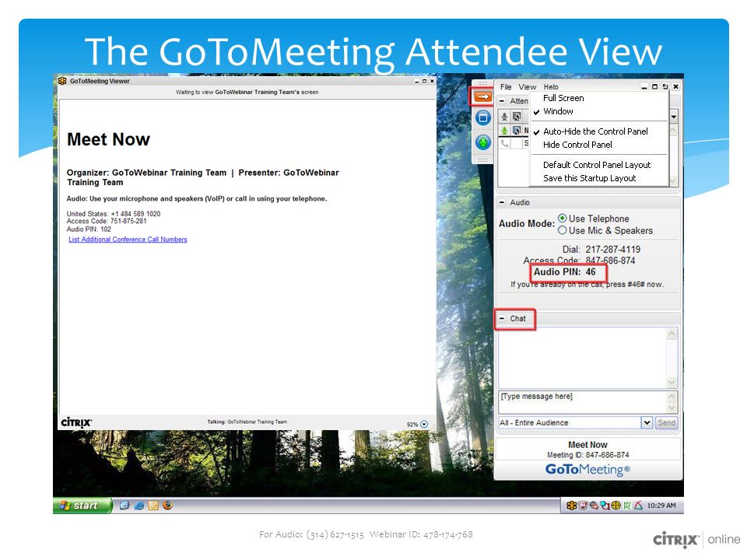The height and width of the screenshot is (560, 747).
Task: Click the red shield icon in system tray
Action: (583, 506)
